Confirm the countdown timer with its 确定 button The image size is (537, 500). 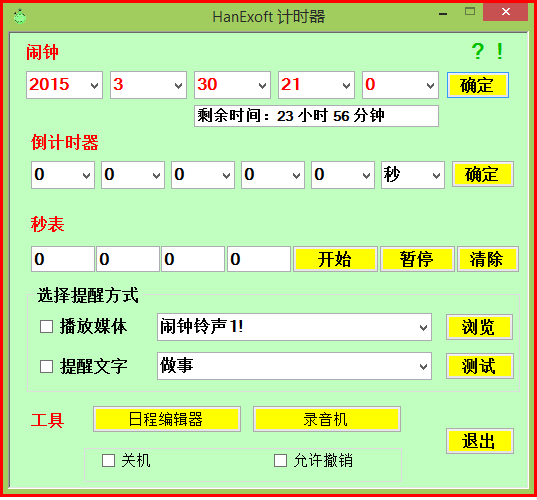483,174
